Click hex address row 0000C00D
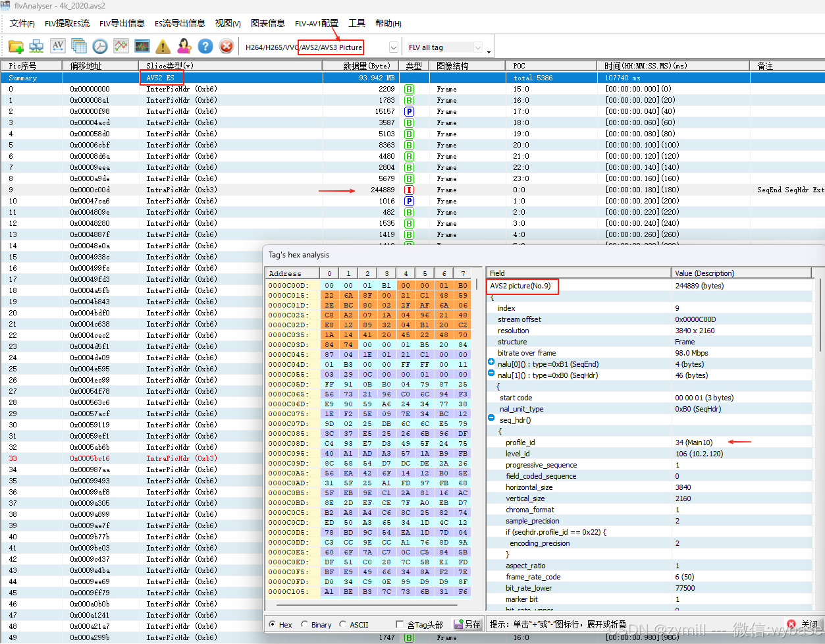The width and height of the screenshot is (825, 644). tap(369, 286)
